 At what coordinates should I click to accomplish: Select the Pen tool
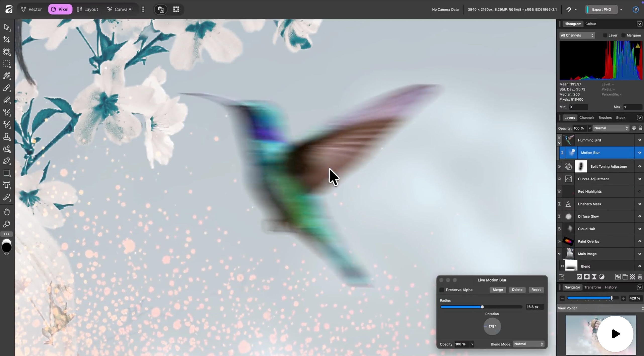pos(7,161)
